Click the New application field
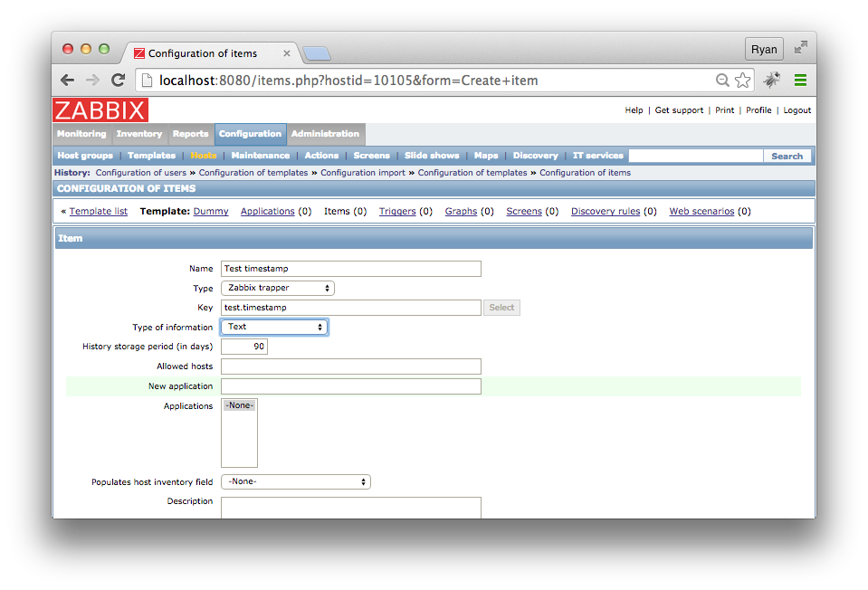This screenshot has height=590, width=868. [x=351, y=386]
